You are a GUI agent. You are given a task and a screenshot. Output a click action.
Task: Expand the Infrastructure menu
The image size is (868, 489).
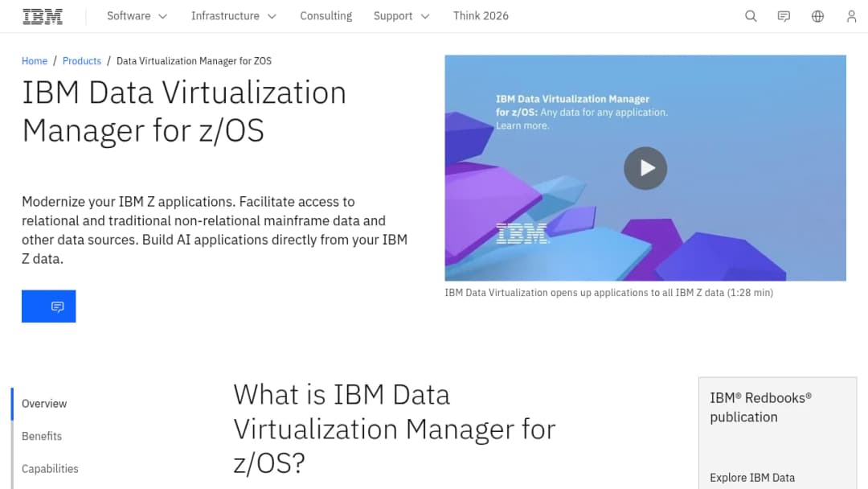234,16
